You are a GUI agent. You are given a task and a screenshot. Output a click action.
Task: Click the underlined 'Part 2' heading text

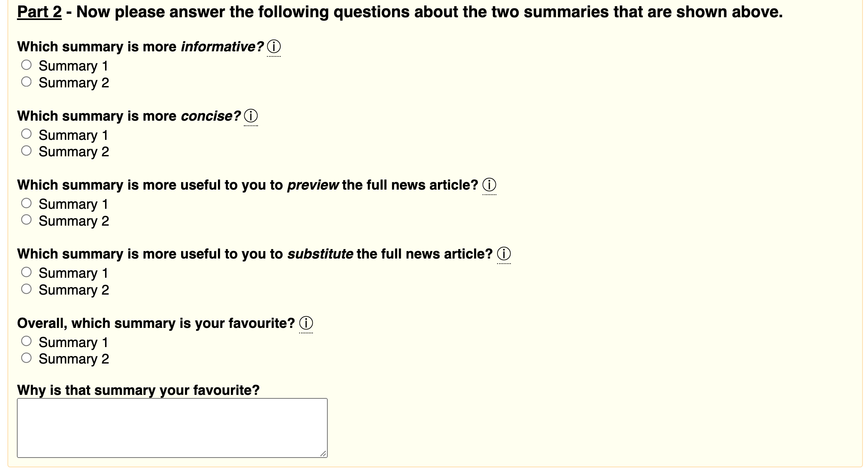pyautogui.click(x=40, y=12)
